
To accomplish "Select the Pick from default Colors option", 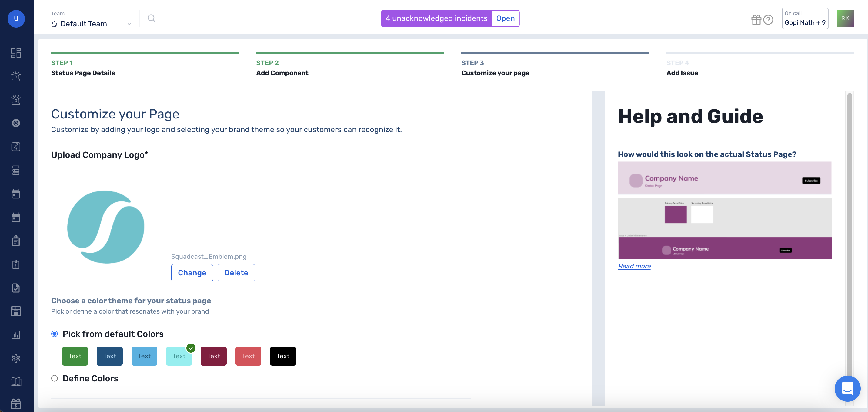I will [x=54, y=334].
